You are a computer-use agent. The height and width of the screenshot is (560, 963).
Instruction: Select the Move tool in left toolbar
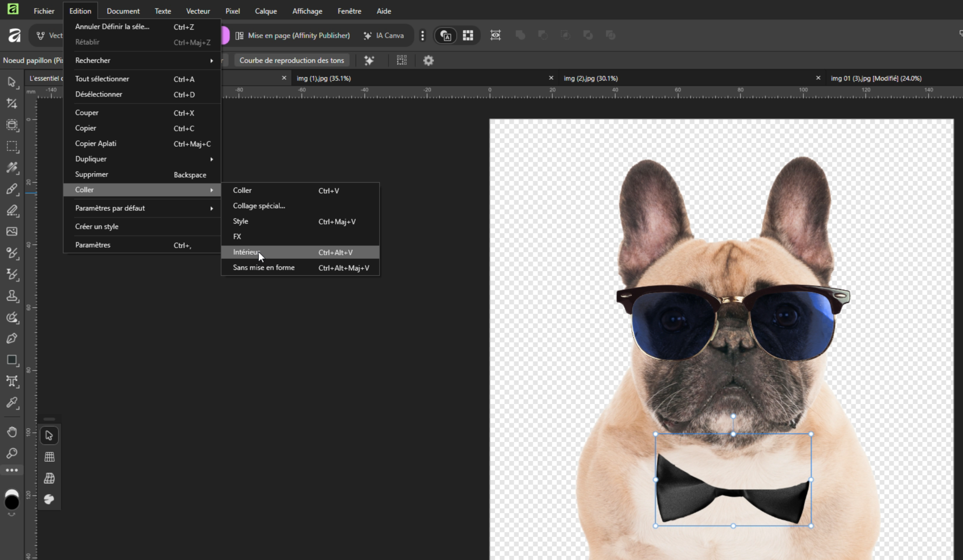click(x=12, y=82)
